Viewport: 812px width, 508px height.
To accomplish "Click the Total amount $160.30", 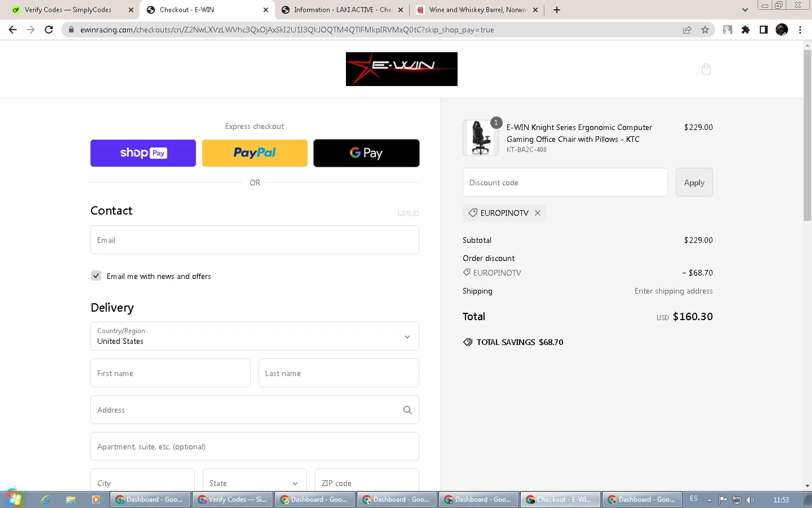I will 692,317.
